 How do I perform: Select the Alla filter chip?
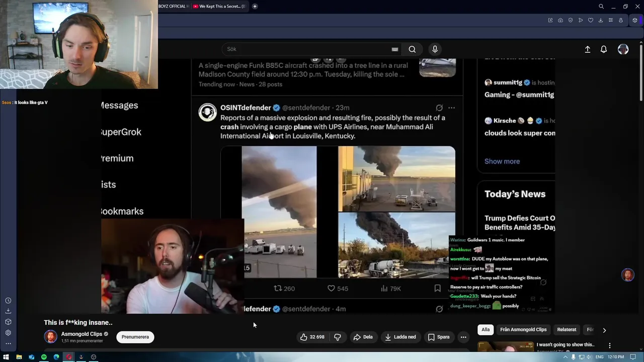486,330
